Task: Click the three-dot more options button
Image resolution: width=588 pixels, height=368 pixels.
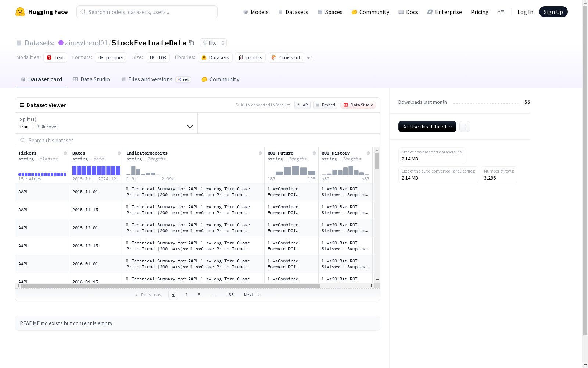Action: pyautogui.click(x=465, y=127)
